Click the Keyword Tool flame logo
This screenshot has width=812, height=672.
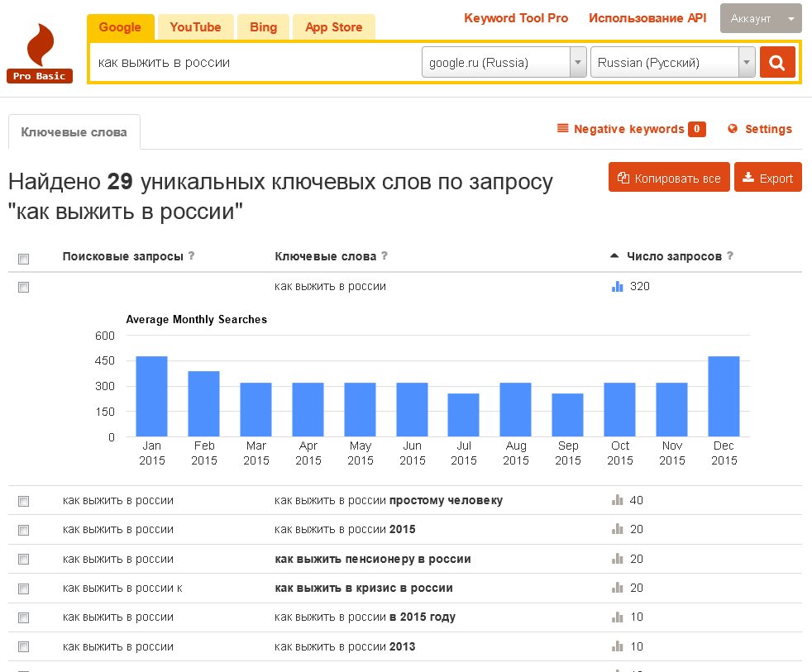coord(40,52)
